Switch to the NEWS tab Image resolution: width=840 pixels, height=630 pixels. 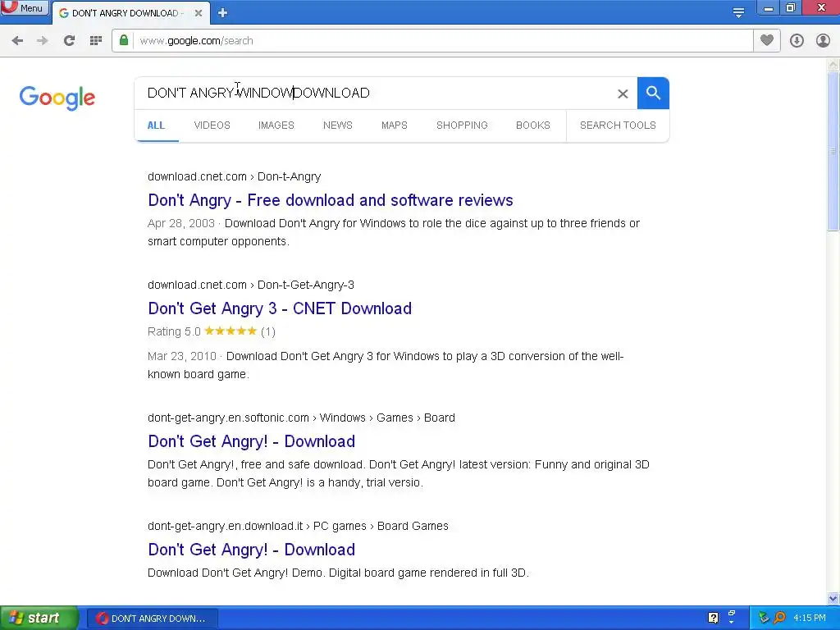(x=337, y=126)
